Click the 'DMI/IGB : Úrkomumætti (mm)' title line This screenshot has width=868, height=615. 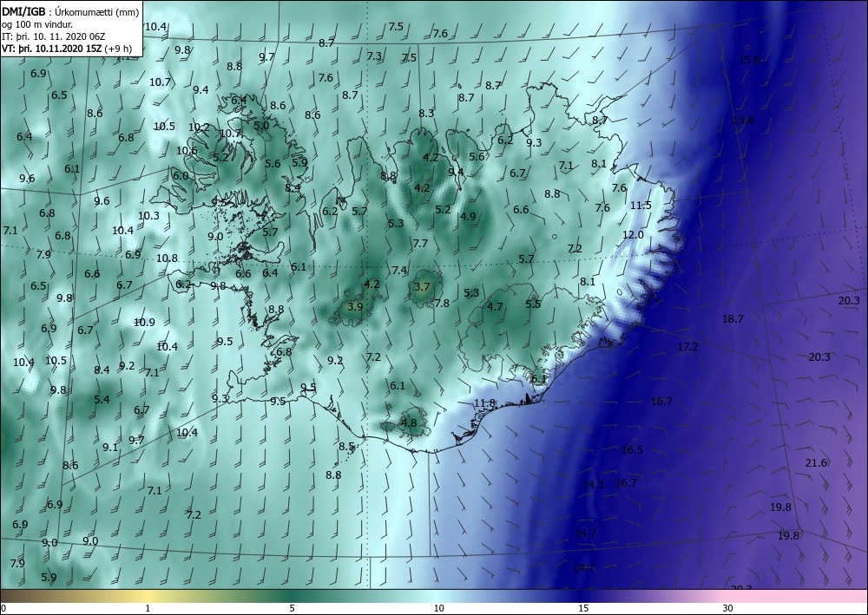[x=70, y=12]
